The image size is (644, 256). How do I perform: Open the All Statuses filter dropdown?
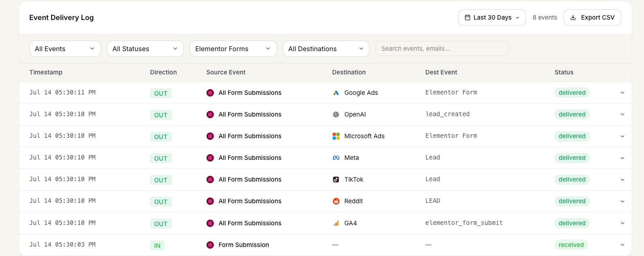point(145,49)
